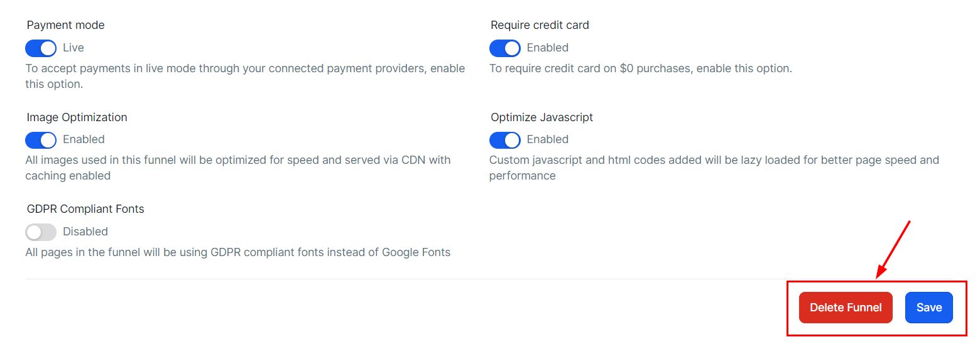Image resolution: width=980 pixels, height=354 pixels.
Task: Select the Payment mode heading
Action: pos(66,25)
